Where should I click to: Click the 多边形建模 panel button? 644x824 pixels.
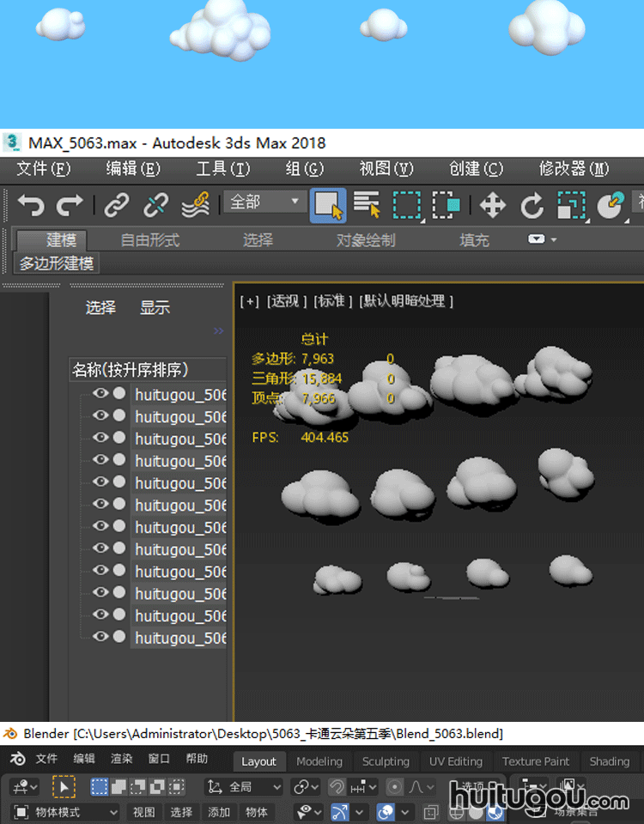click(x=57, y=264)
